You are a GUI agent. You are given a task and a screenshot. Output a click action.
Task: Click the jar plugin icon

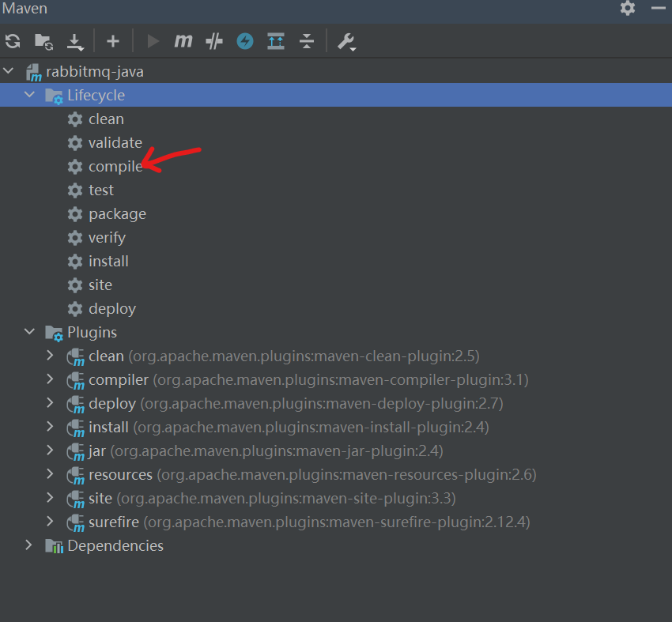click(75, 452)
